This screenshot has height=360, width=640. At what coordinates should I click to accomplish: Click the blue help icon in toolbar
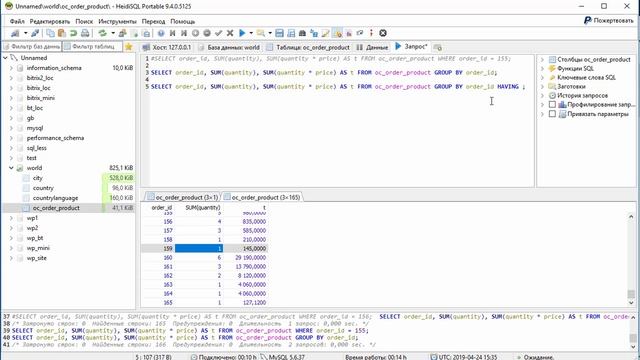[x=161, y=33]
